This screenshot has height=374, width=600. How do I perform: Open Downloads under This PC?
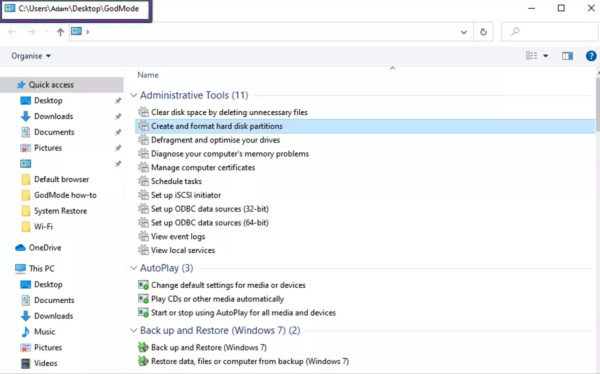[54, 316]
